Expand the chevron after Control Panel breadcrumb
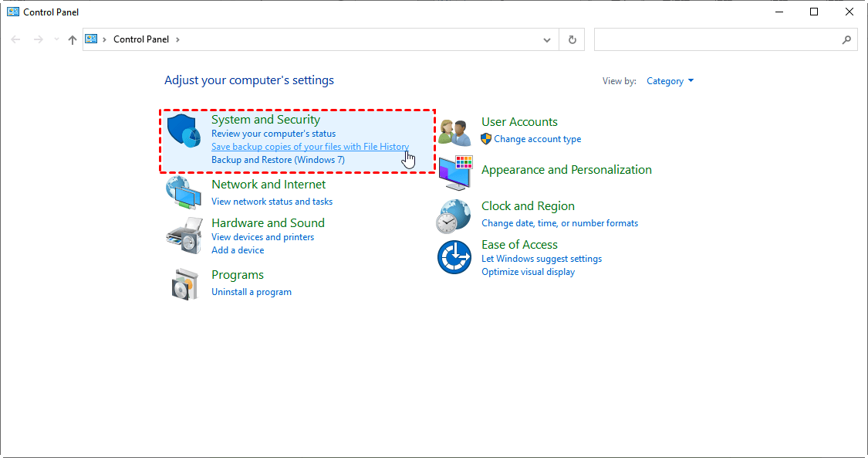Viewport: 868px width, 458px height. tap(177, 39)
